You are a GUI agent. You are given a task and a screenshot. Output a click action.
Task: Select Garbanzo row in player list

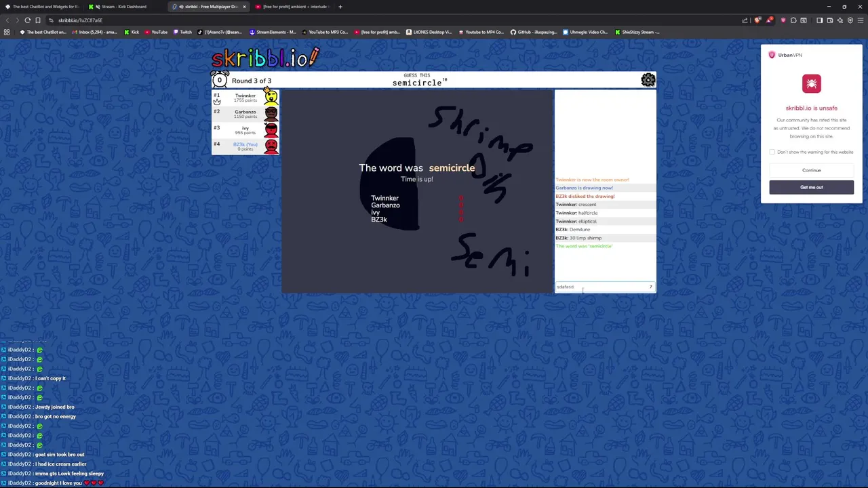pos(245,114)
